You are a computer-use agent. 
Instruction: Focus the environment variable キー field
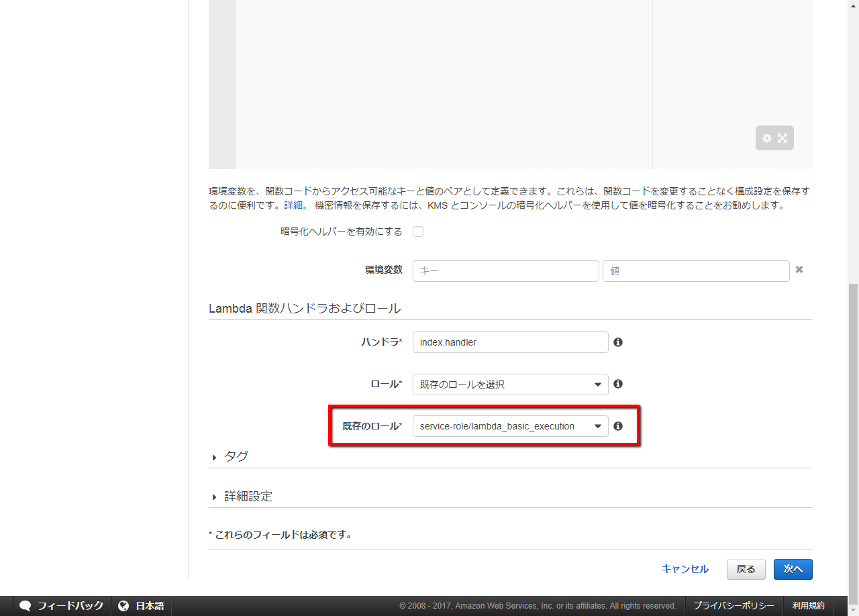pyautogui.click(x=505, y=271)
